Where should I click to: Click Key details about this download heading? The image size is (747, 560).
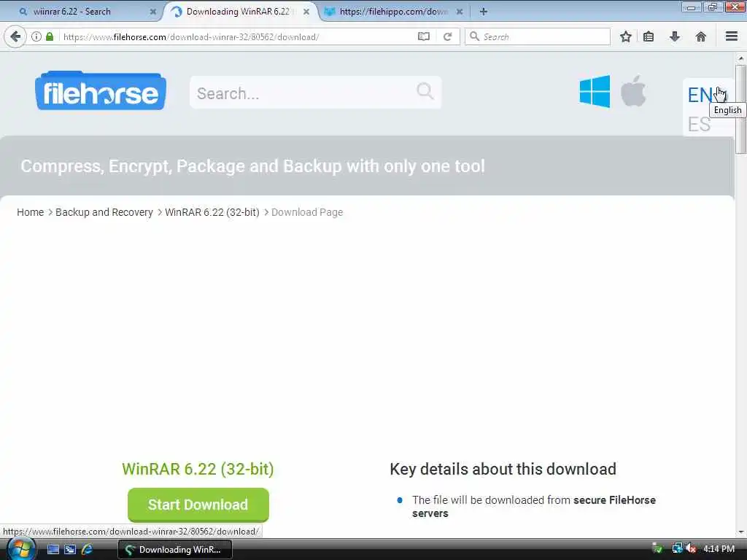(503, 469)
